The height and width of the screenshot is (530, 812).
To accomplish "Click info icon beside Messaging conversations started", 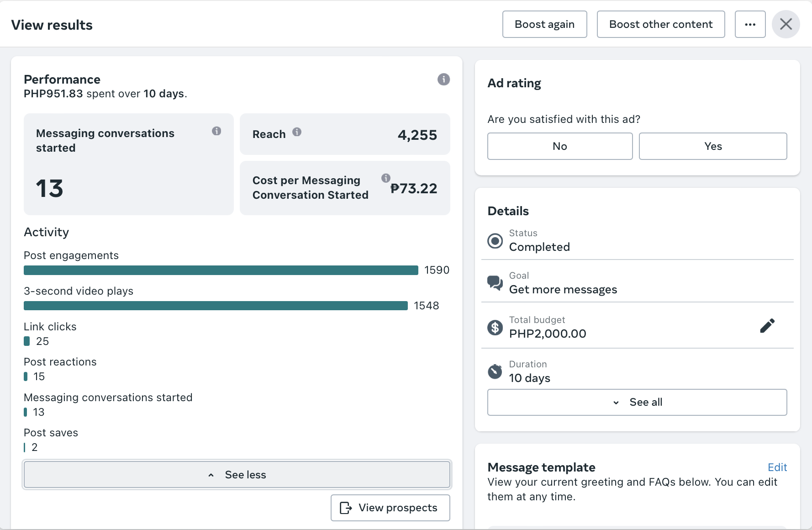I will pos(216,131).
